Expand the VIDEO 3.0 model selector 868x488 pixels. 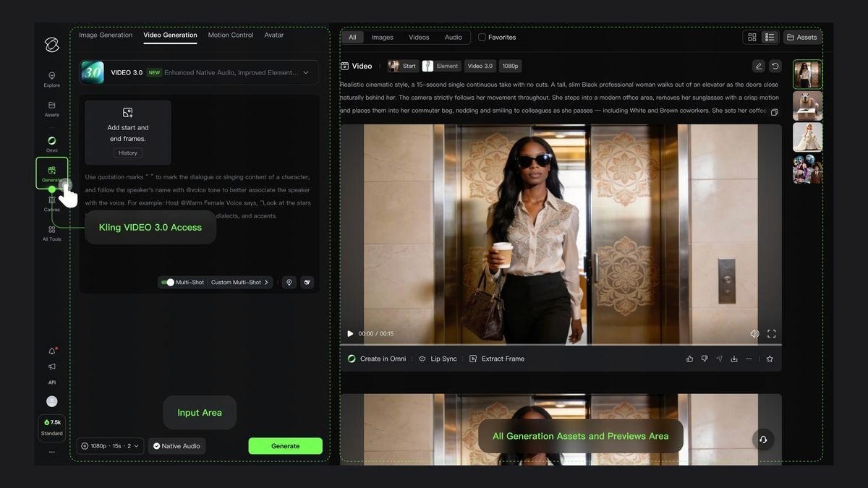[305, 72]
